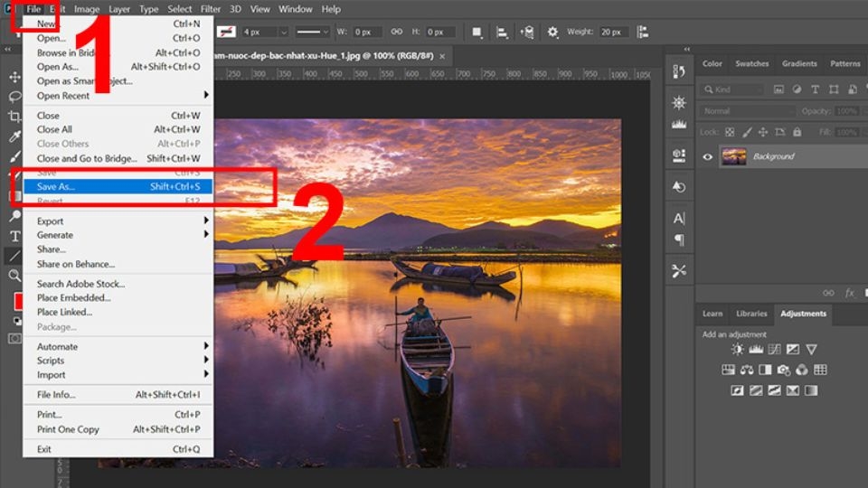Select the Move tool

(x=15, y=76)
